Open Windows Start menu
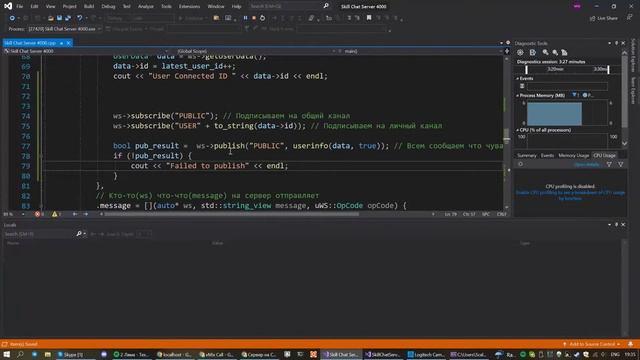This screenshot has height=360, width=640. [x=7, y=354]
